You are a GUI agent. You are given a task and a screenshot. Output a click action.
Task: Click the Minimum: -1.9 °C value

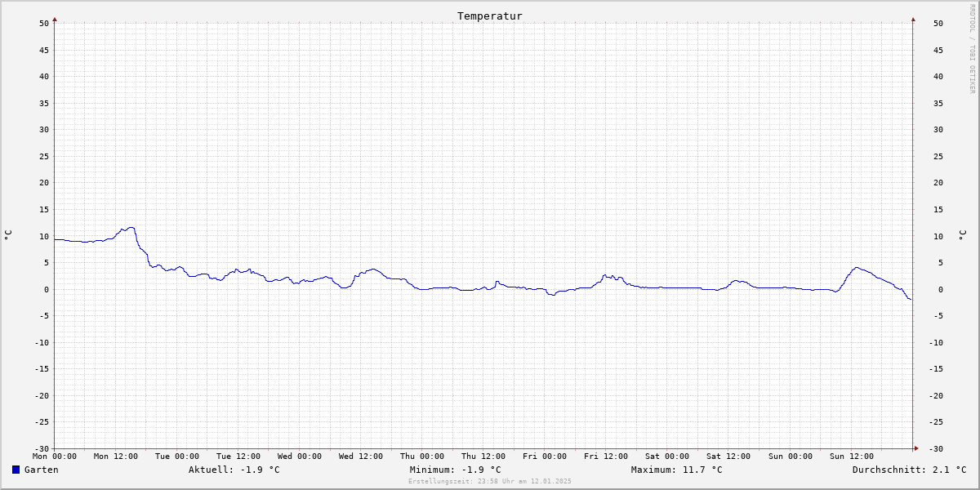456,470
